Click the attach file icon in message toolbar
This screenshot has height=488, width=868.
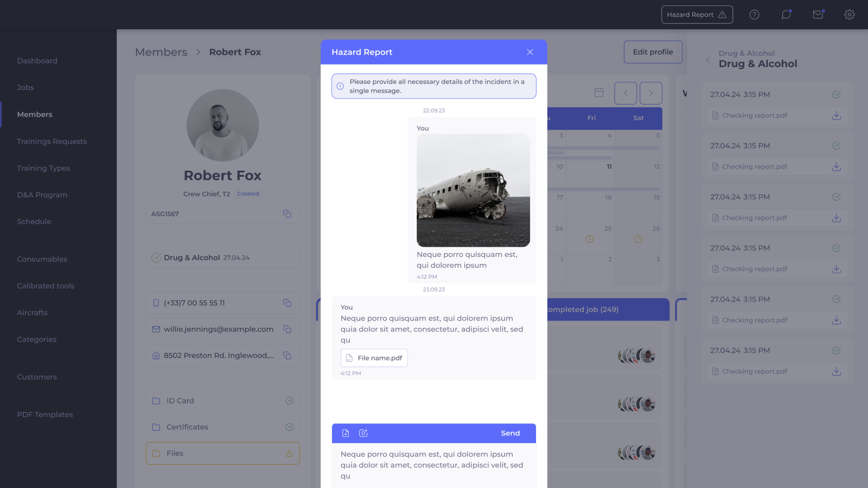coord(346,433)
